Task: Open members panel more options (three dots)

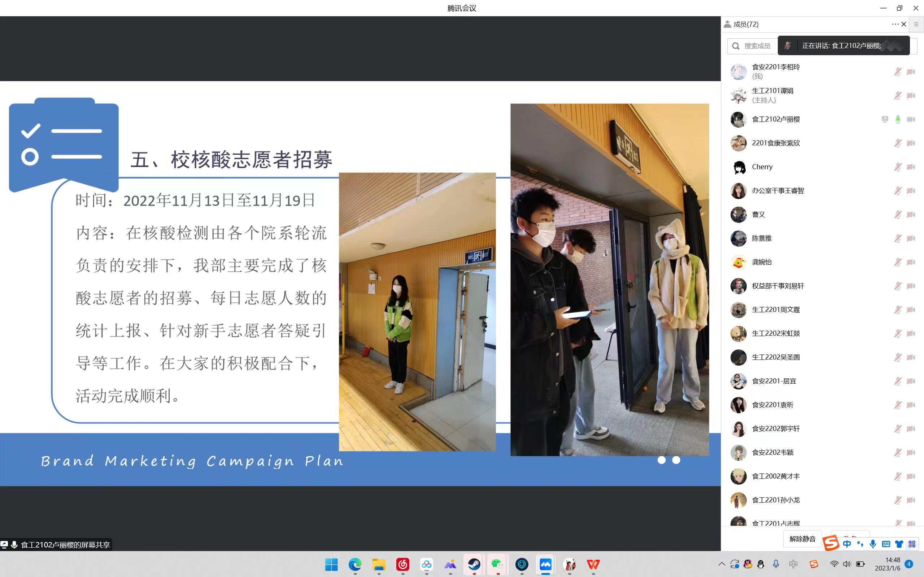Action: [x=895, y=24]
